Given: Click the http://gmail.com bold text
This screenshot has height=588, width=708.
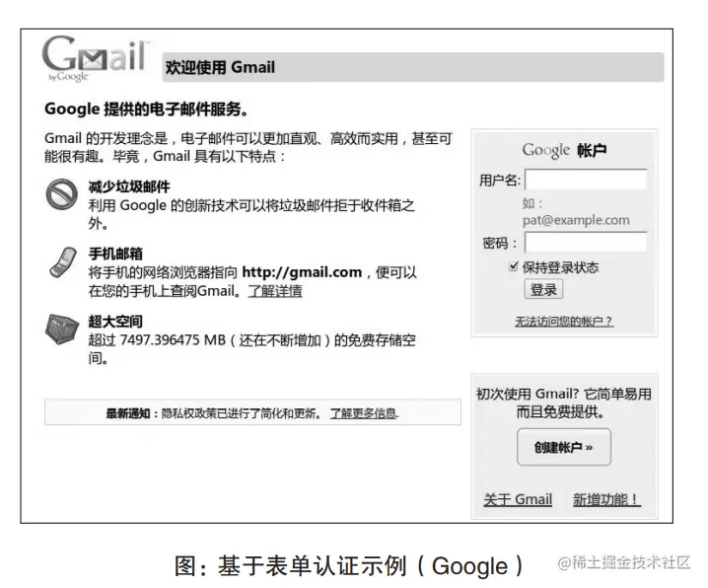Looking at the screenshot, I should 302,272.
